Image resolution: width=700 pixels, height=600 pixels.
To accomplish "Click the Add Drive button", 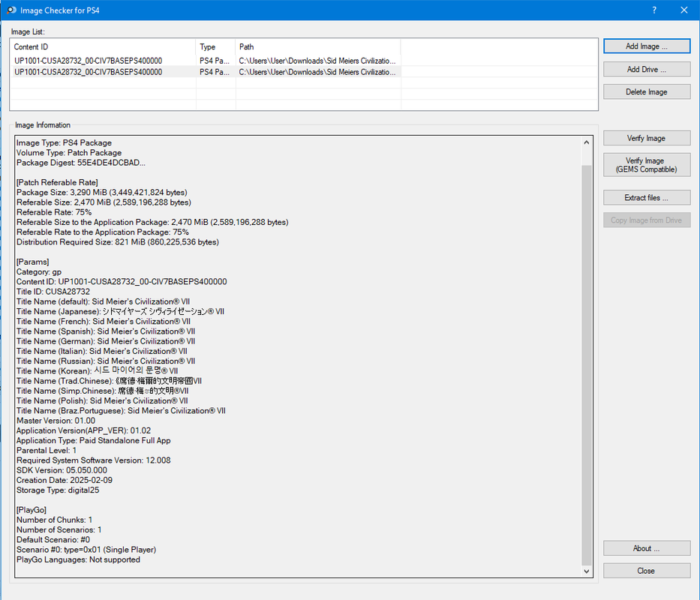I will (x=647, y=69).
